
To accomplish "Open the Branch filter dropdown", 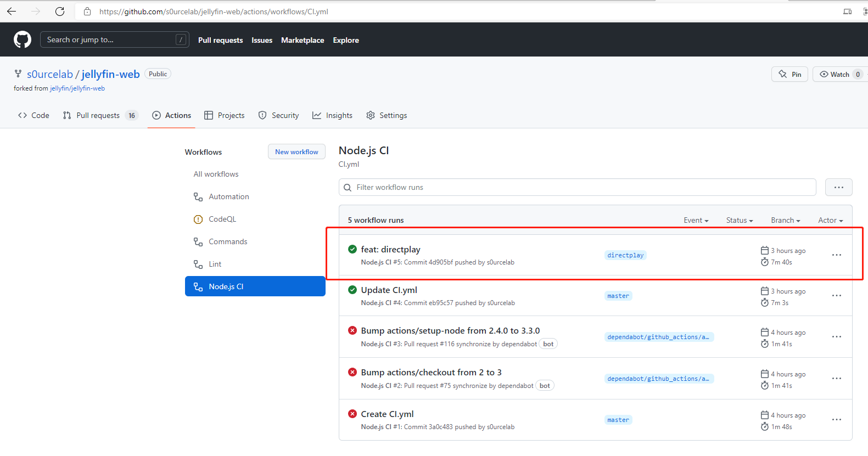I will pos(785,220).
